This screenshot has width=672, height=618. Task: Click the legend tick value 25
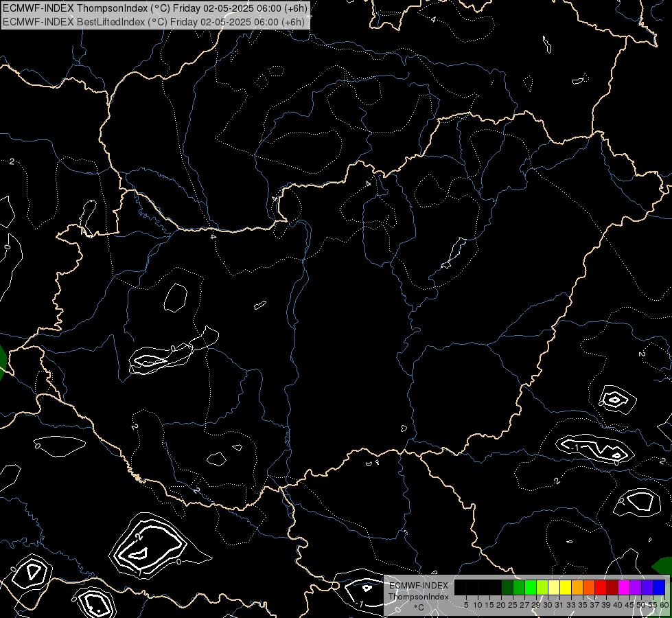click(513, 605)
